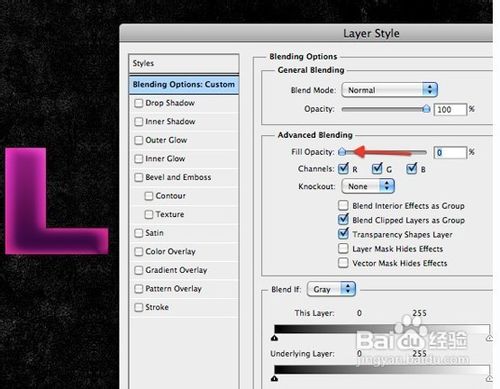This screenshot has width=500, height=389.
Task: Uncheck the B channel checkbox
Action: tap(411, 169)
